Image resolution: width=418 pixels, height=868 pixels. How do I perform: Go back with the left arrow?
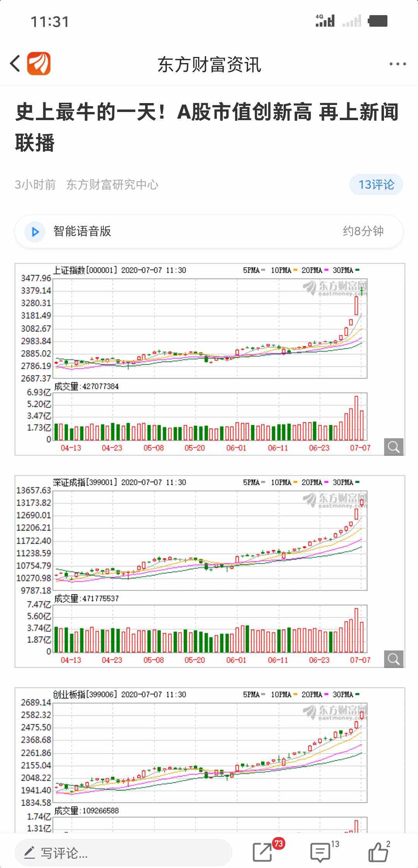15,64
